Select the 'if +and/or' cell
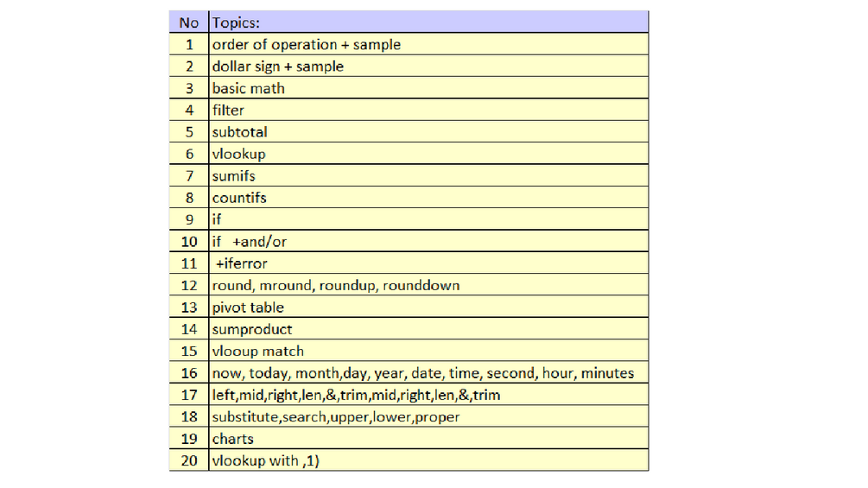This screenshot has width=868, height=488. point(428,241)
